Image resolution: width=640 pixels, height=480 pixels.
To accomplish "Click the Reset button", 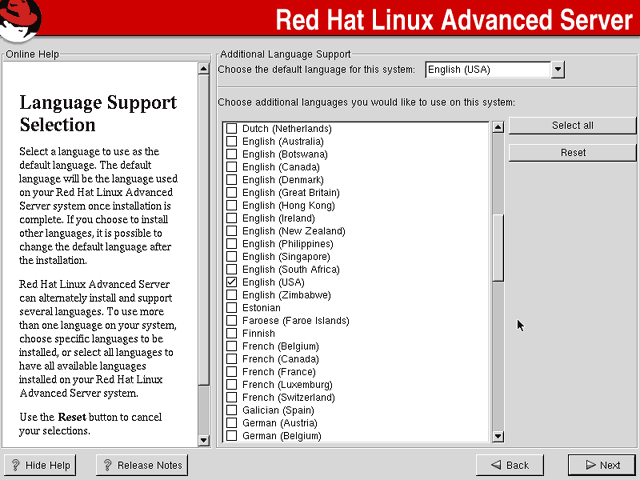I will (x=572, y=153).
